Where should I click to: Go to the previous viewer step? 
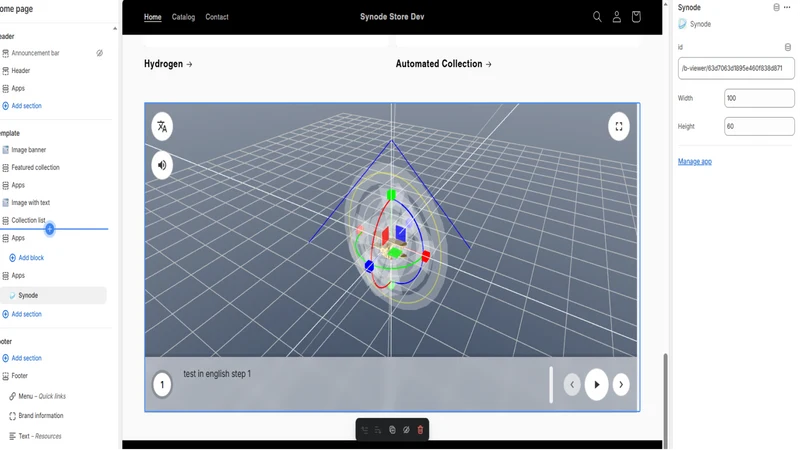pyautogui.click(x=572, y=385)
